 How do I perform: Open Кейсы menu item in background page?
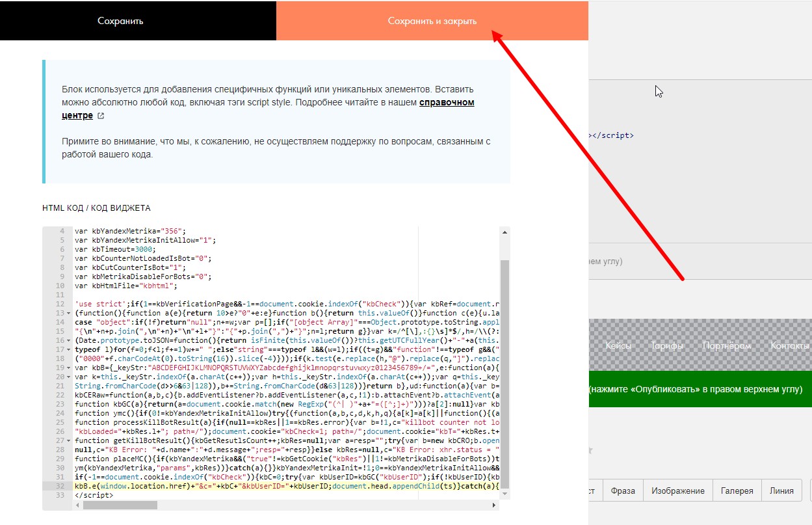[x=618, y=346]
